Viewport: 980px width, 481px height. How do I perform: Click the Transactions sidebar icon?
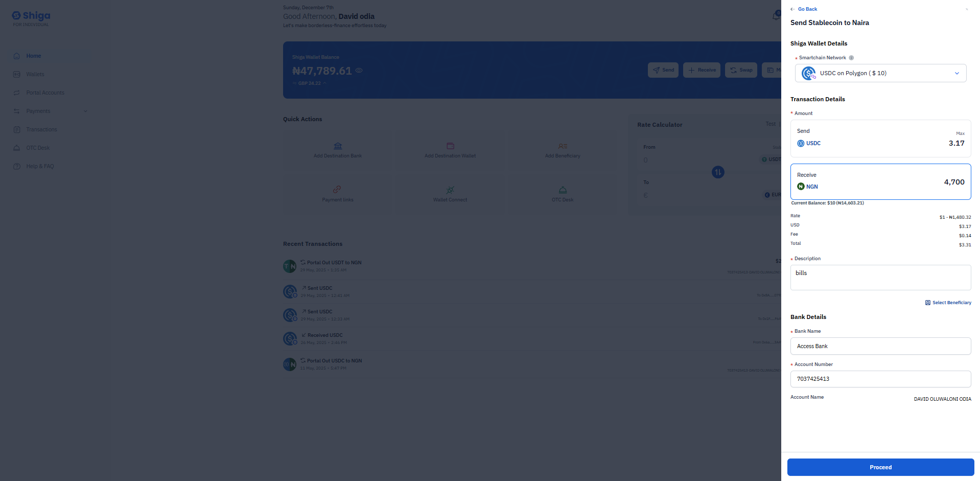click(x=17, y=130)
